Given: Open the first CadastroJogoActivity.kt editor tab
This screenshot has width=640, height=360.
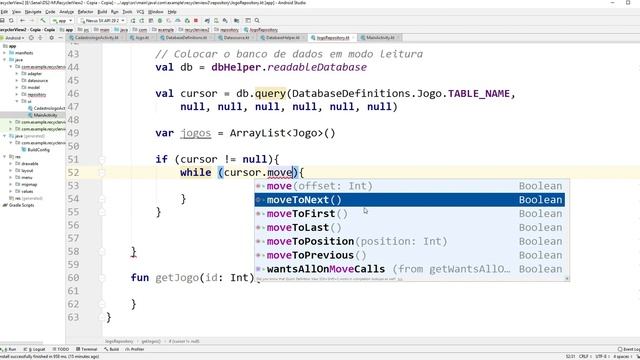Looking at the screenshot, I should point(96,38).
